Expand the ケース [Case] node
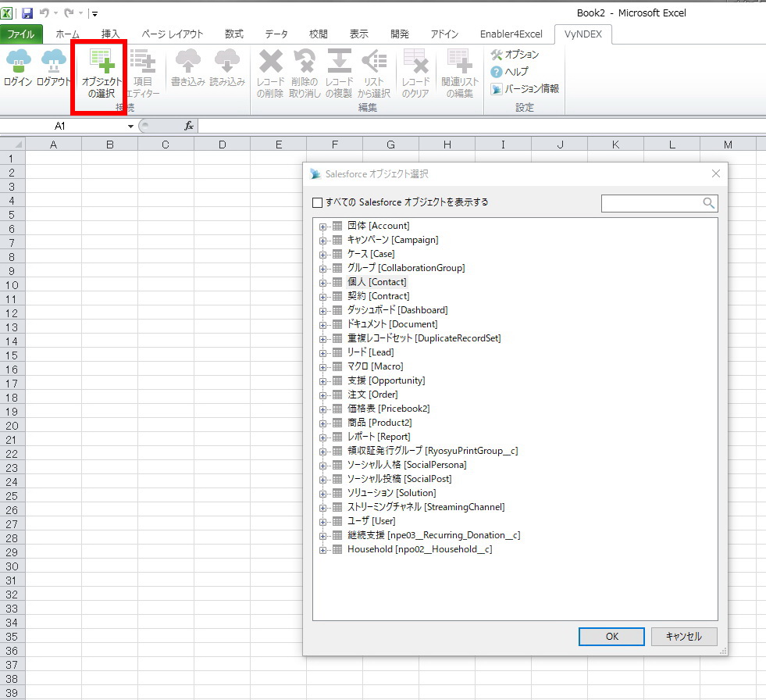 [x=322, y=255]
